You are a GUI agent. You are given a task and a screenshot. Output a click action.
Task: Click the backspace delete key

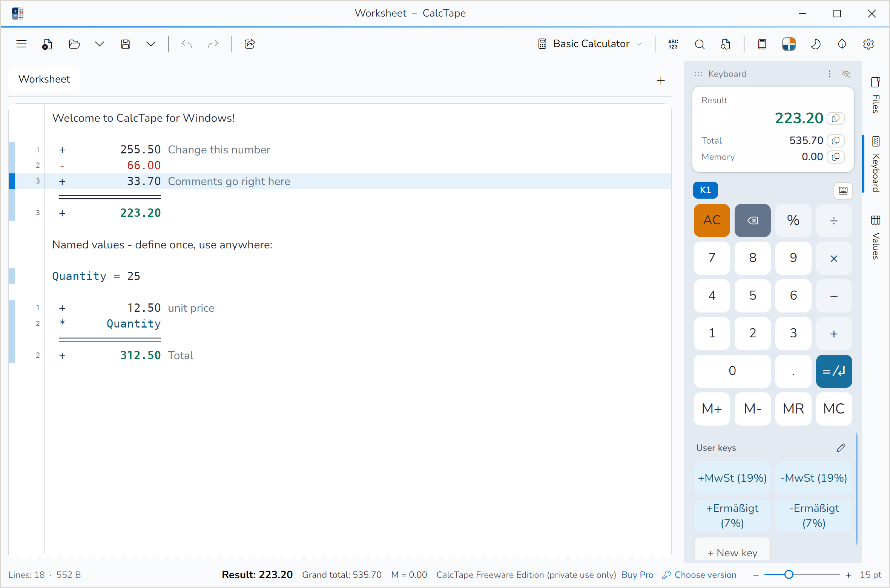coord(753,220)
